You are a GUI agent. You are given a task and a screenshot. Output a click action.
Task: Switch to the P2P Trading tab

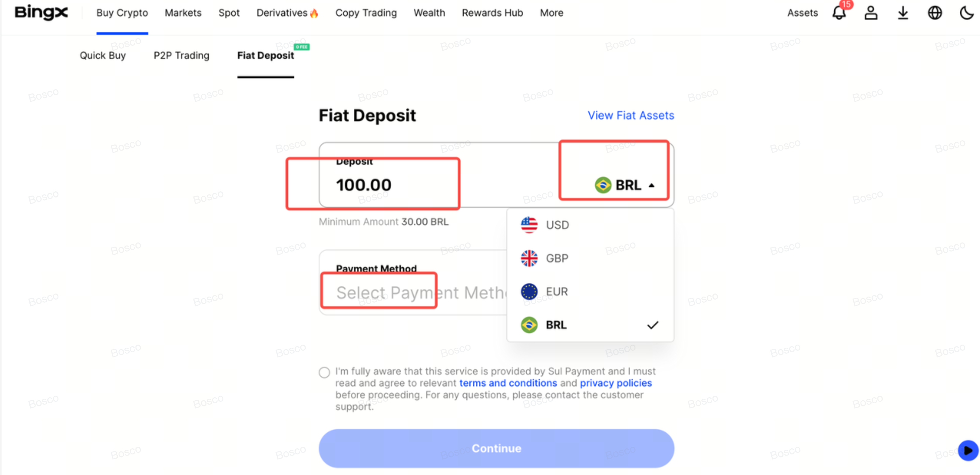181,56
